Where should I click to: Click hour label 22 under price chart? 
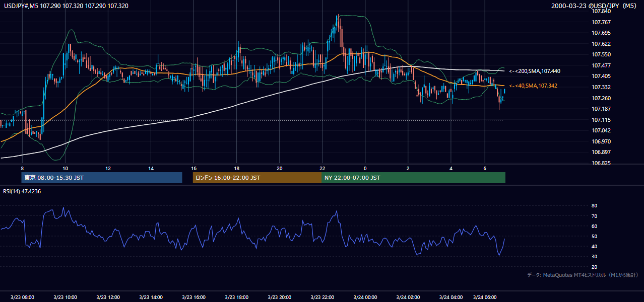pyautogui.click(x=323, y=168)
